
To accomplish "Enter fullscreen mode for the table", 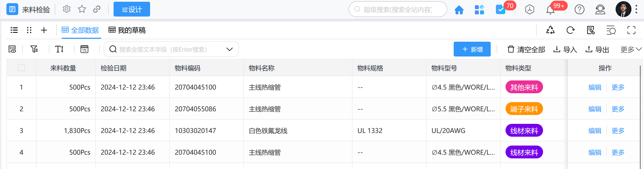I will 631,30.
